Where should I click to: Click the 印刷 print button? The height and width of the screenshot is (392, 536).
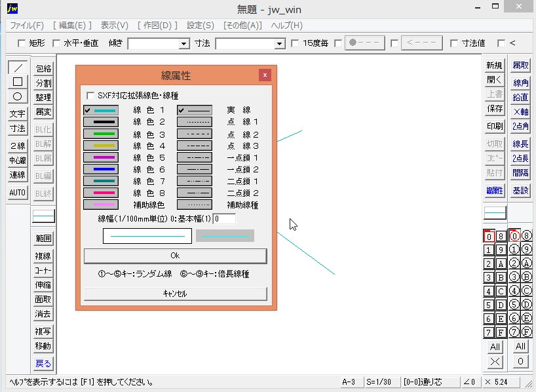(x=495, y=126)
